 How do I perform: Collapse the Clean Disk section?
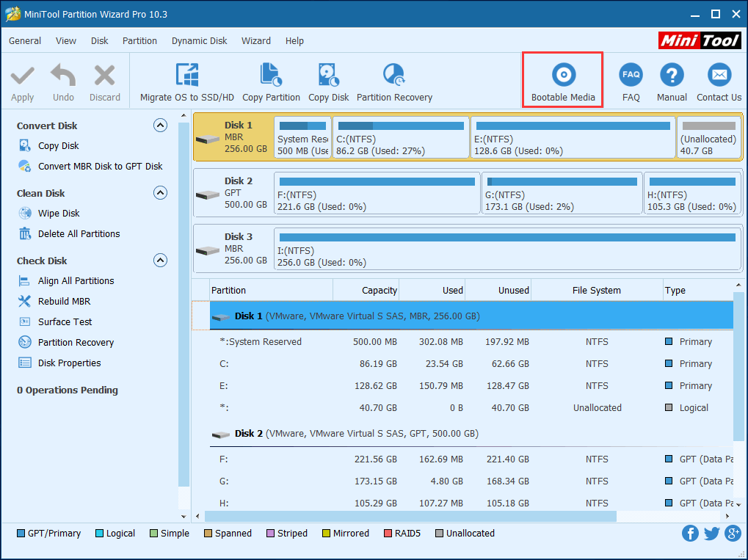[160, 193]
